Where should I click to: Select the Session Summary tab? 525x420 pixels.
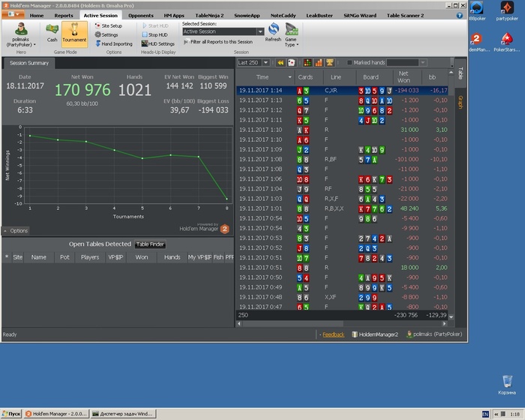29,63
